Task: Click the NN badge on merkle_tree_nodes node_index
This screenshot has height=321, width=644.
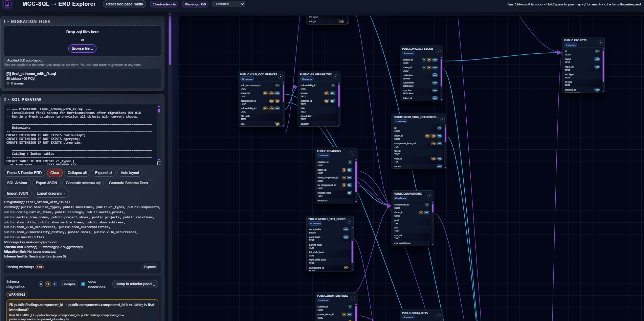Action: coord(346,229)
